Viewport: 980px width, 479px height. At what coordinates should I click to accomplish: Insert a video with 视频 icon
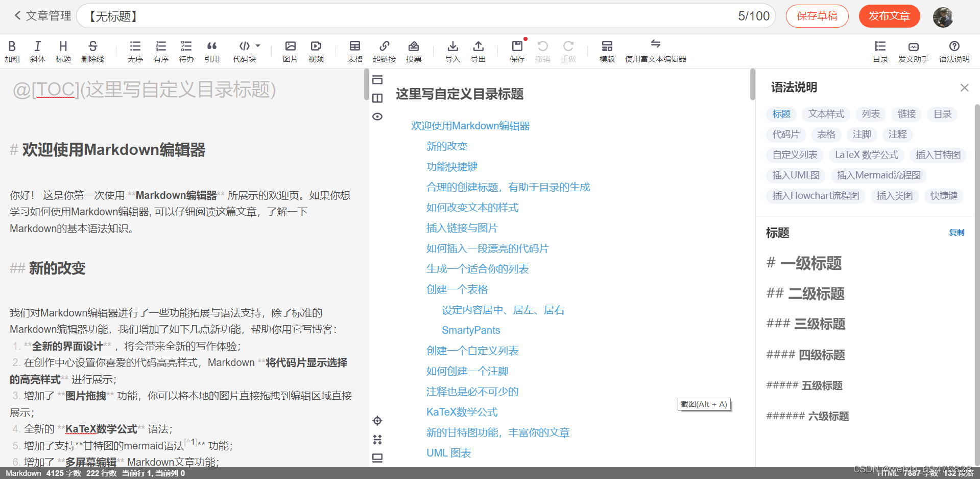click(x=316, y=52)
